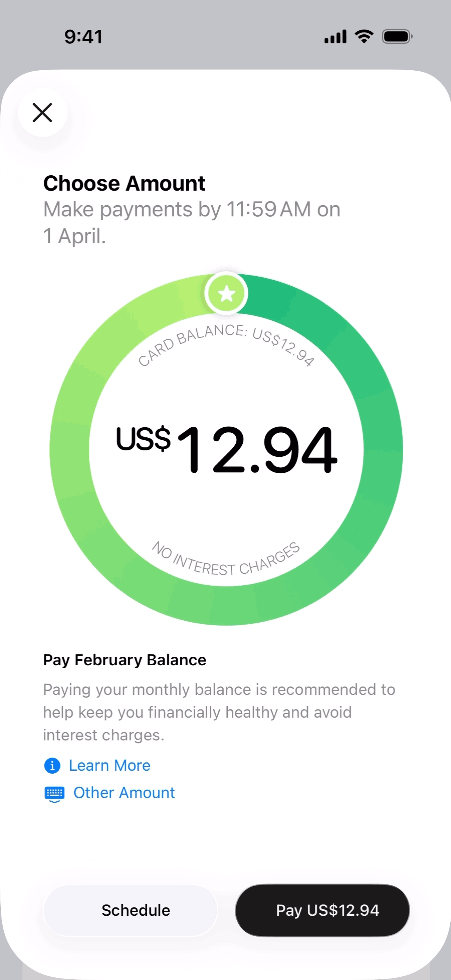Open the Learn More link
This screenshot has width=451, height=980.
pos(110,765)
